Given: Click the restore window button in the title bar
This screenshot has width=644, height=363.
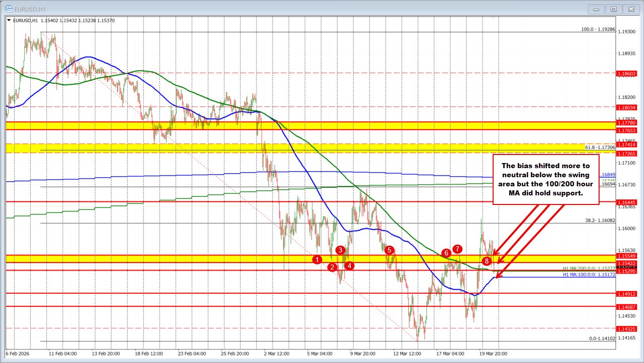Looking at the screenshot, I should [613, 9].
